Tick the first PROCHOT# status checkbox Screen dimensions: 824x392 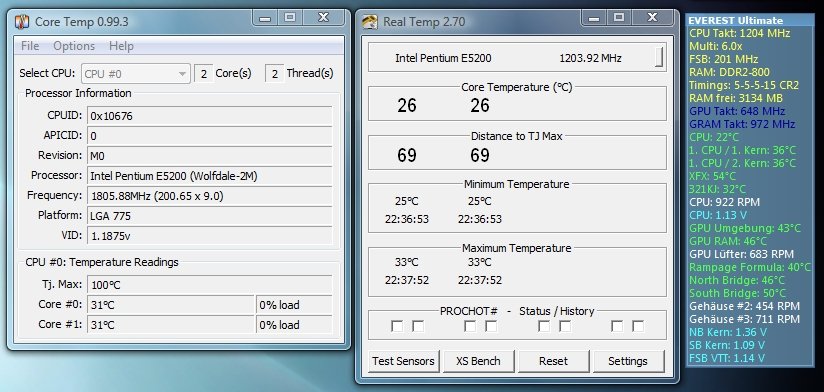pos(397,326)
